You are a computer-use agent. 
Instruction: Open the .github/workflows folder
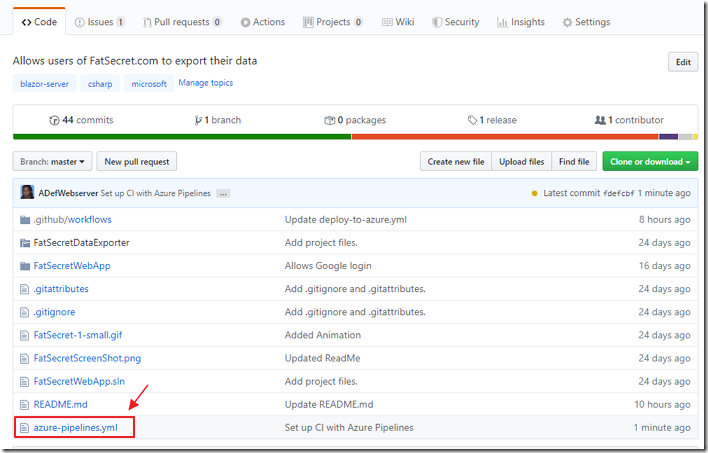click(x=72, y=219)
